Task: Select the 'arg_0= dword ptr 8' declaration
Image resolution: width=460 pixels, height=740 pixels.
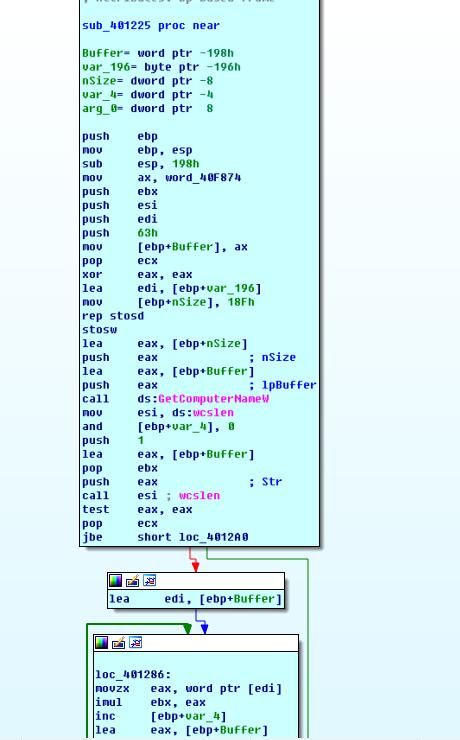Action: [148, 109]
